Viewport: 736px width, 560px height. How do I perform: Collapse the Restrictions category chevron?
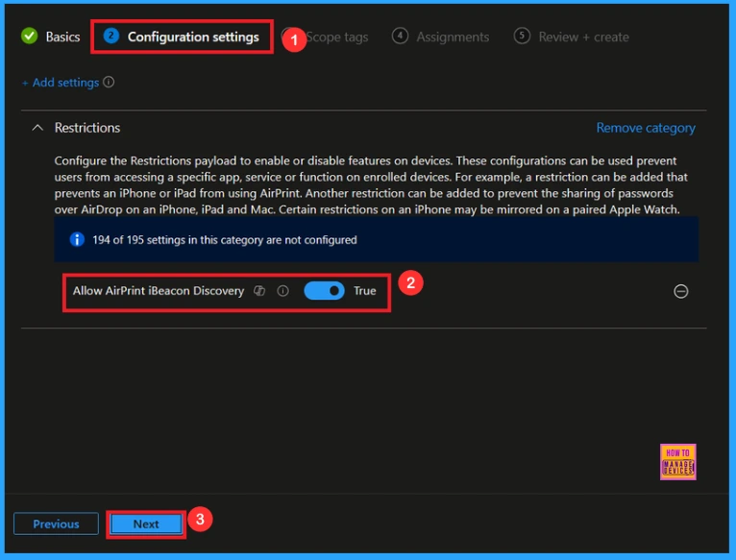(x=37, y=128)
